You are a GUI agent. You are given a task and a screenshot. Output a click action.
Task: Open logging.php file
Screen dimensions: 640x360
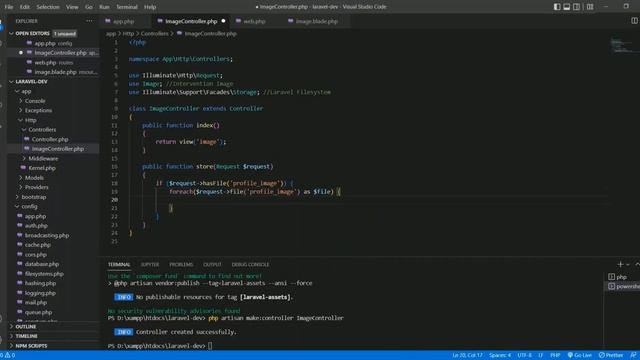40,293
